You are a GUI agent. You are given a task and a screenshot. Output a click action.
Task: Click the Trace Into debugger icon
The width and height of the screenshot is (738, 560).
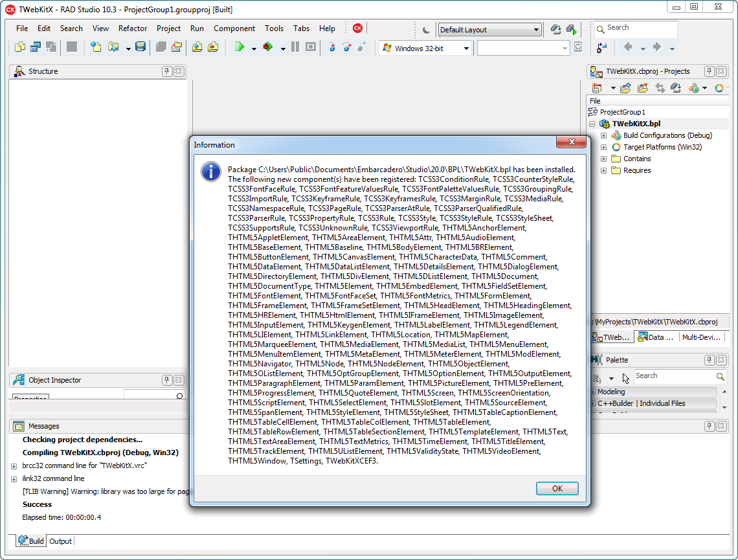coord(332,47)
